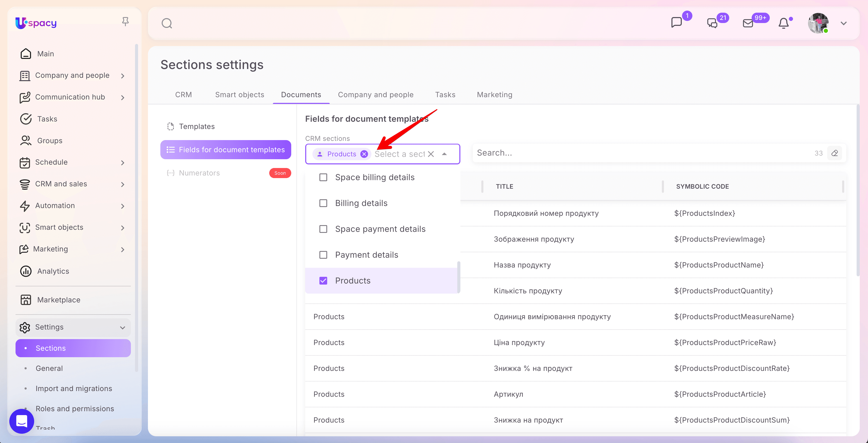Open the mail icon with 99+ badge

point(748,23)
